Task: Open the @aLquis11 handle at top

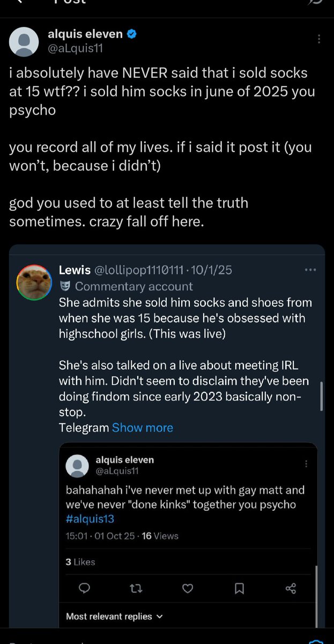Action: (x=75, y=48)
